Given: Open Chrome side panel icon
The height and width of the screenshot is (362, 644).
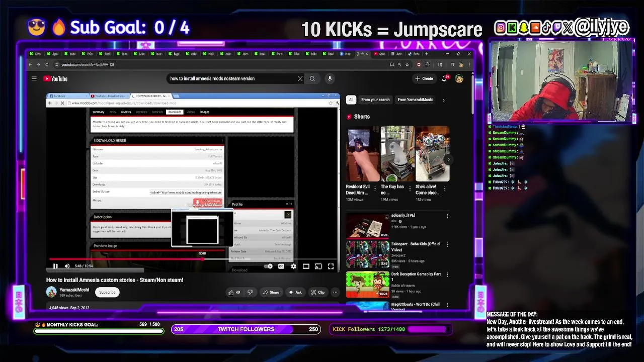Looking at the screenshot, I should (440, 64).
